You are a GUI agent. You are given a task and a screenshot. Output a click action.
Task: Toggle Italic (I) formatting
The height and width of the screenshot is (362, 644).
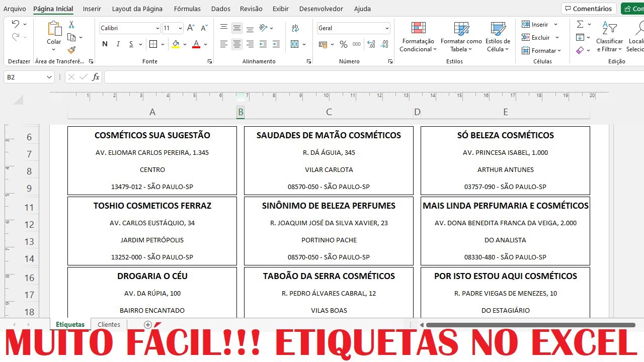tap(118, 44)
